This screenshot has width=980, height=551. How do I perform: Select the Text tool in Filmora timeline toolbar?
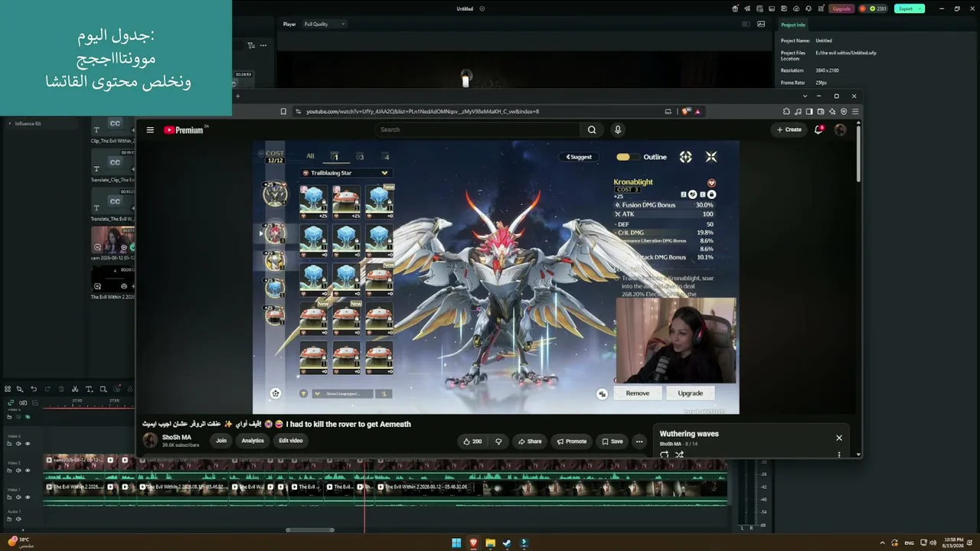coord(89,390)
